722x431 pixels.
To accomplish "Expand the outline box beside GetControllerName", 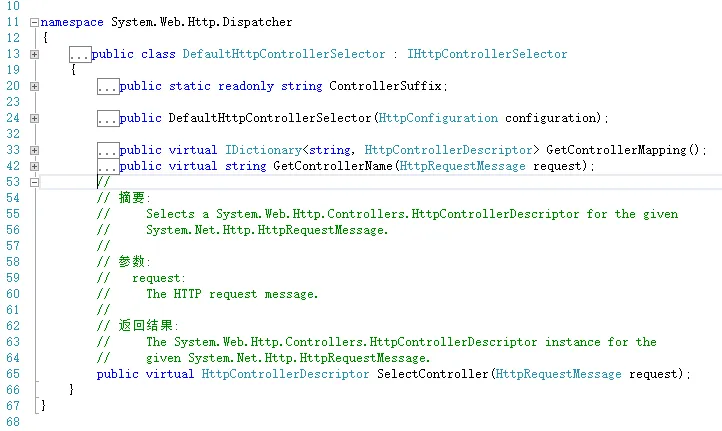I will pyautogui.click(x=35, y=166).
